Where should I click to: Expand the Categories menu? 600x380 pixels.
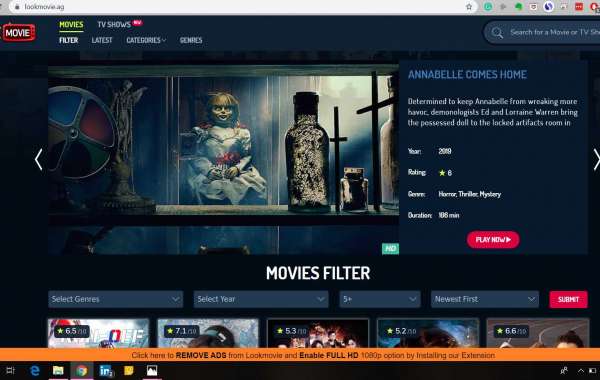[x=146, y=40]
